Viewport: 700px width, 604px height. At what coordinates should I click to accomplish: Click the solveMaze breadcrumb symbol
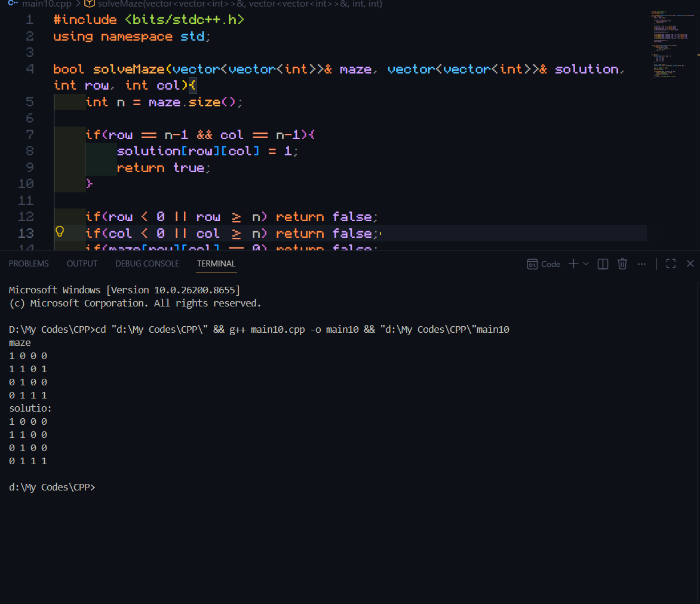[x=240, y=4]
